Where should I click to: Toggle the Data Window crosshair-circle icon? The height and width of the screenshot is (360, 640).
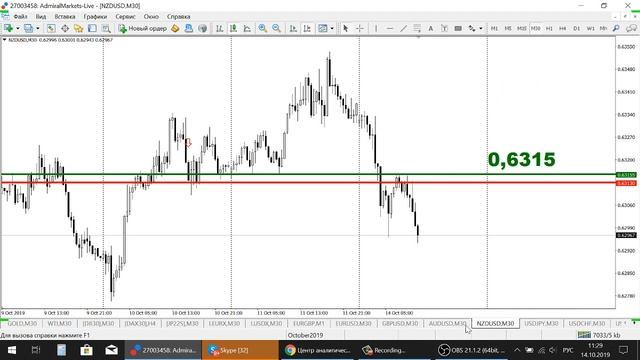[65, 28]
